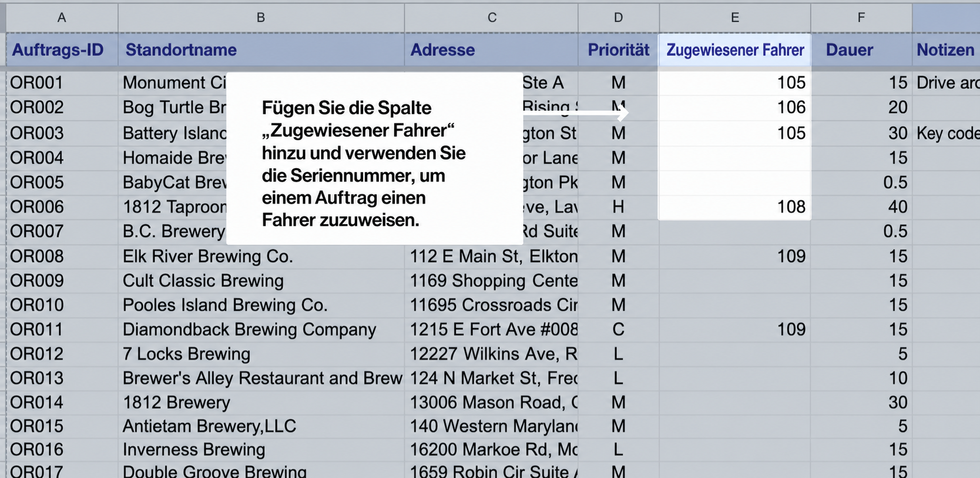Select column D header
This screenshot has width=980, height=478.
pyautogui.click(x=619, y=18)
